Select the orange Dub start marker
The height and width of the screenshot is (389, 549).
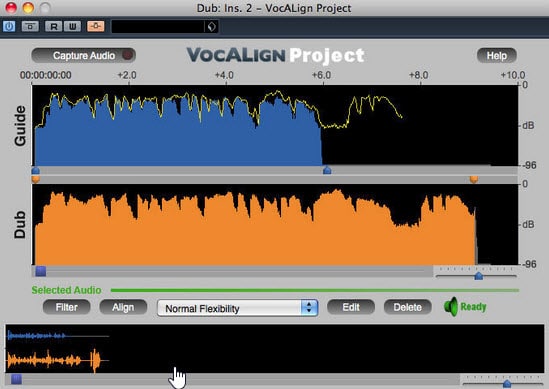click(x=35, y=180)
